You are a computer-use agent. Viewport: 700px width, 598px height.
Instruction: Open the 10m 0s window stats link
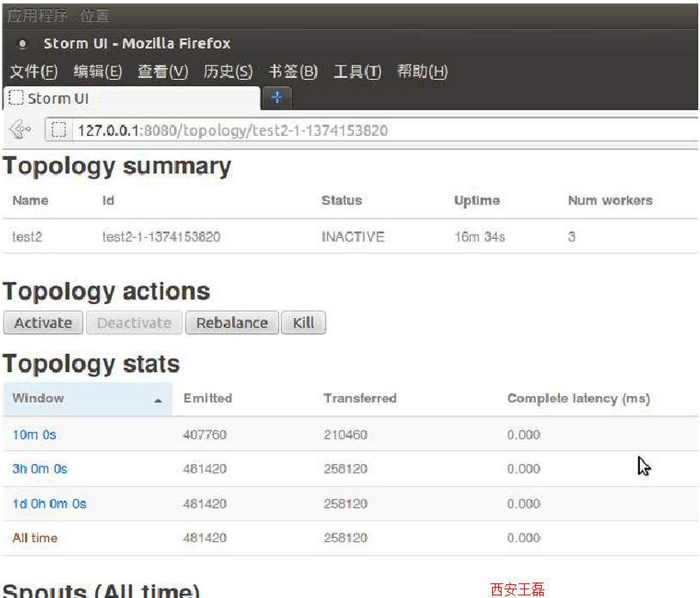coord(34,435)
